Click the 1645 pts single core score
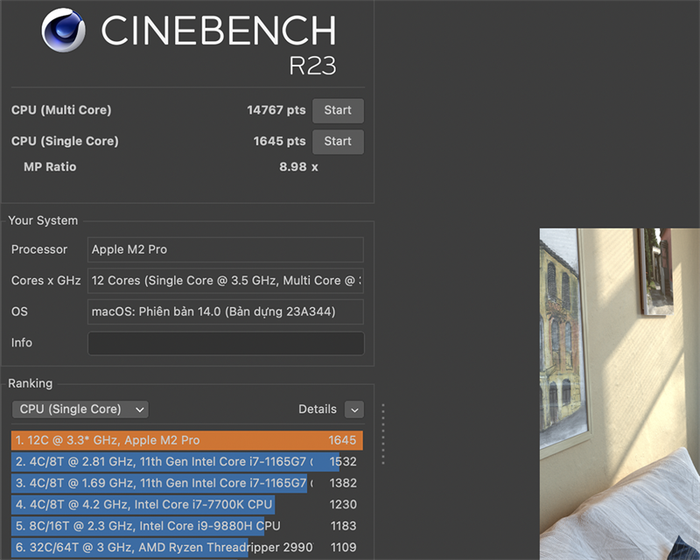This screenshot has height=560, width=700. tap(279, 141)
